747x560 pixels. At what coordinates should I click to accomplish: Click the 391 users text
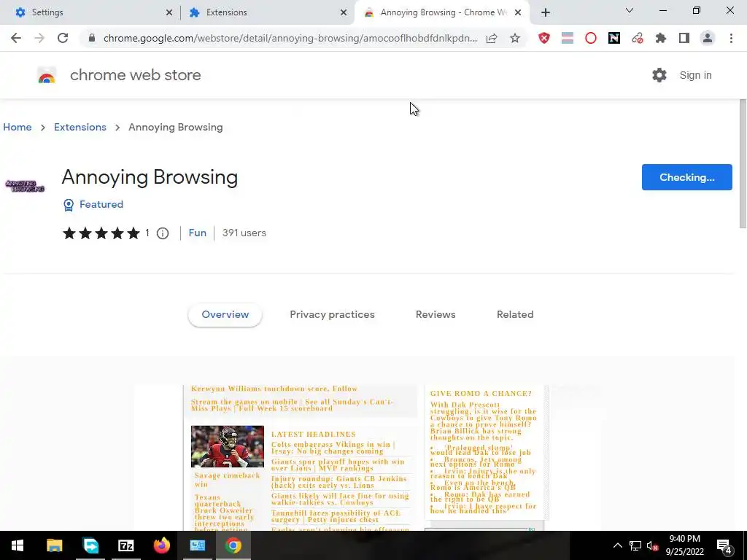pos(244,233)
